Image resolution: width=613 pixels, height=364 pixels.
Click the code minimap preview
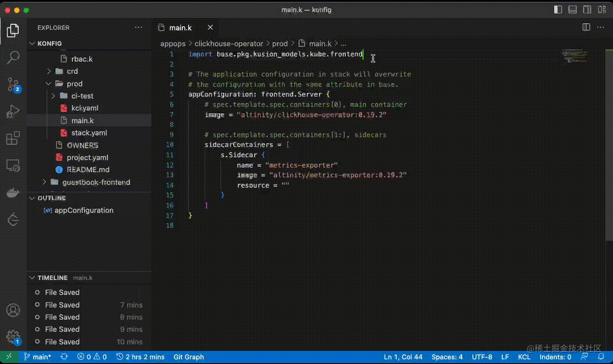(575, 56)
